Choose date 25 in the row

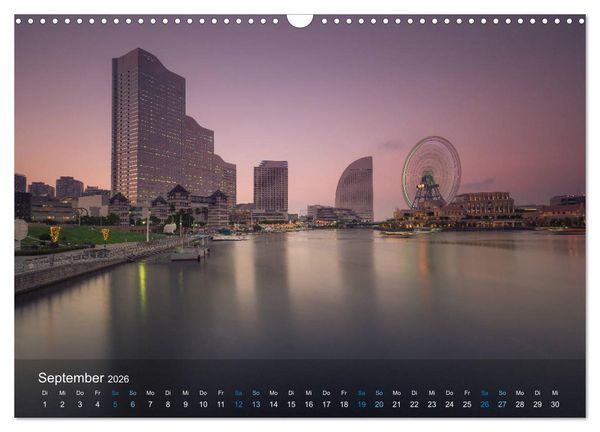[467, 404]
